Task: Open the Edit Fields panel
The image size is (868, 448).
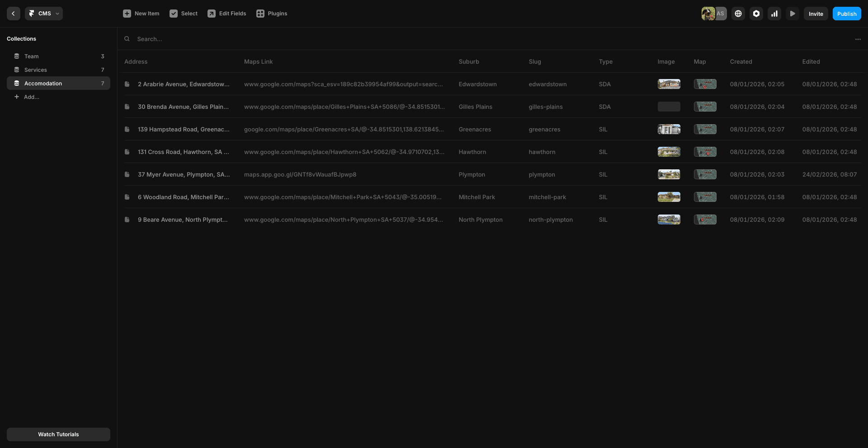Action: [226, 14]
